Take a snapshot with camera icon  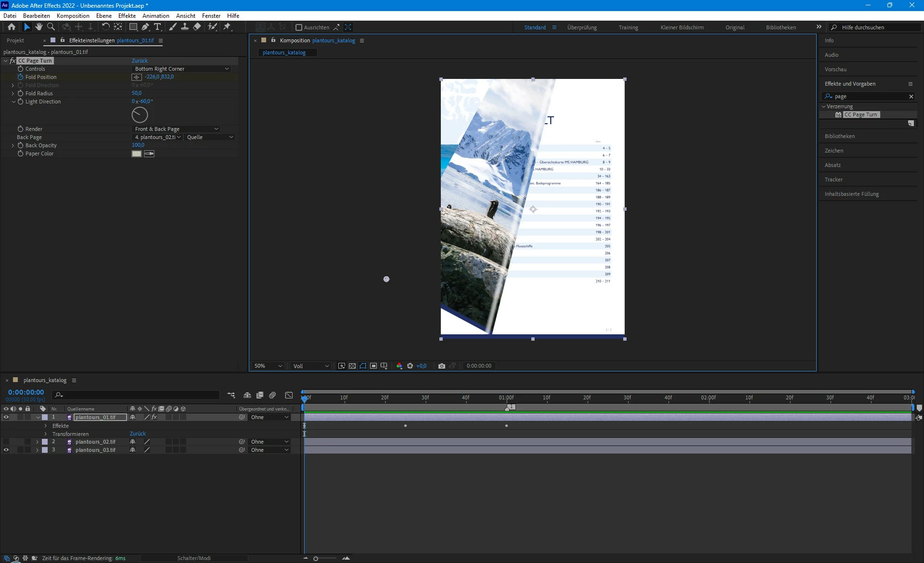click(x=442, y=366)
